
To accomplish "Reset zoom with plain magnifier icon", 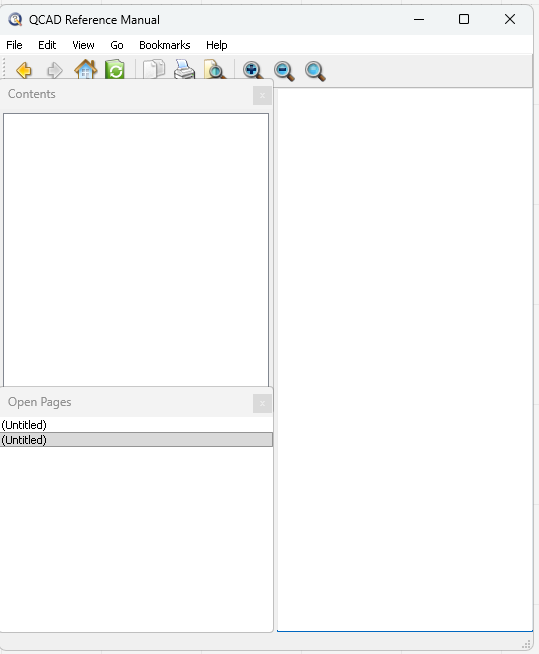I will [x=315, y=71].
